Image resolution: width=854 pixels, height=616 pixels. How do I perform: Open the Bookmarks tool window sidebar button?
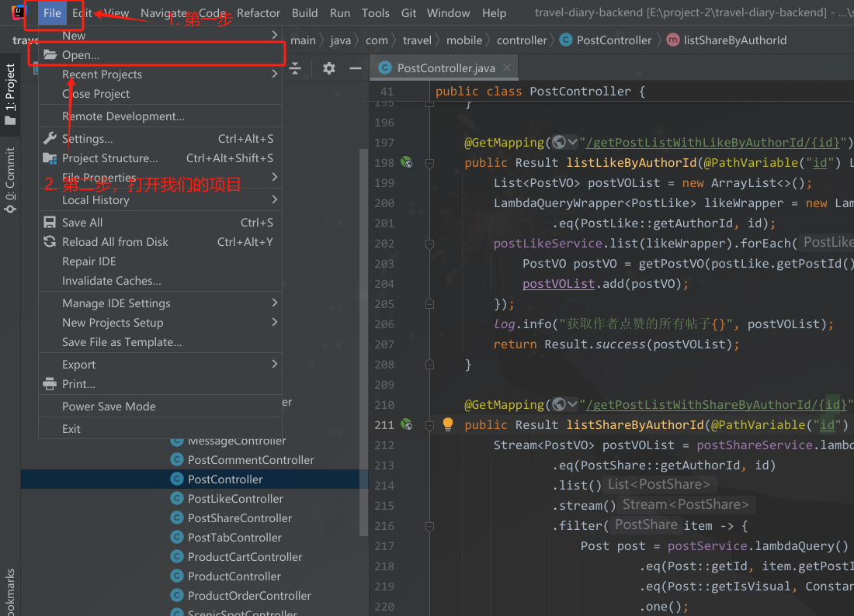coord(10,592)
